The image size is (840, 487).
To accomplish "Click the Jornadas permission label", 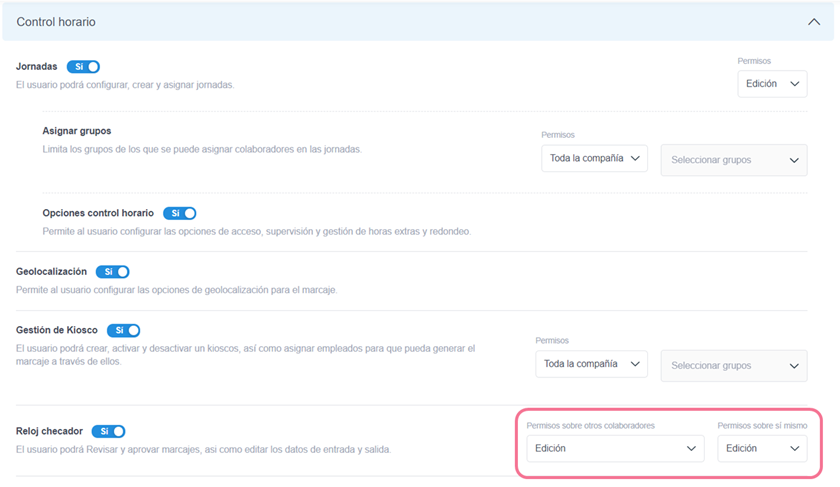I will click(754, 61).
